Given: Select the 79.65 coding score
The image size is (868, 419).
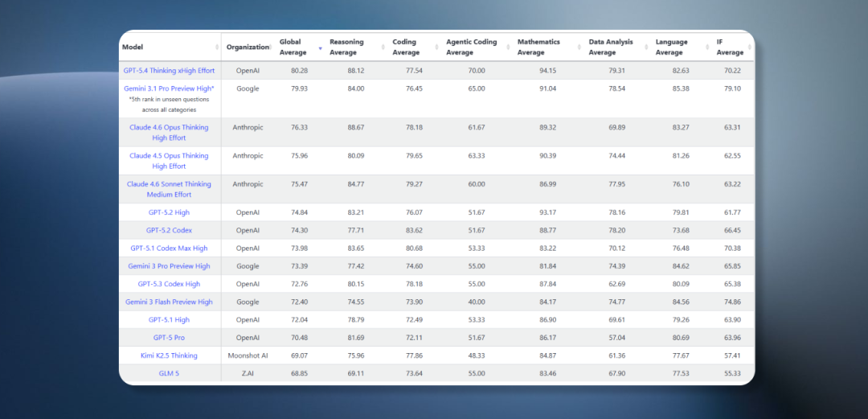Looking at the screenshot, I should click(x=414, y=156).
